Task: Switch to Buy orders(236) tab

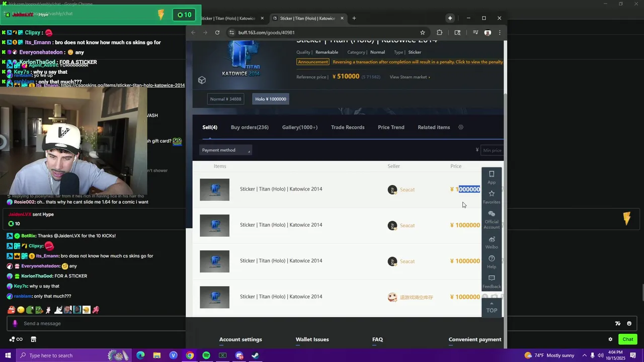Action: [250, 127]
